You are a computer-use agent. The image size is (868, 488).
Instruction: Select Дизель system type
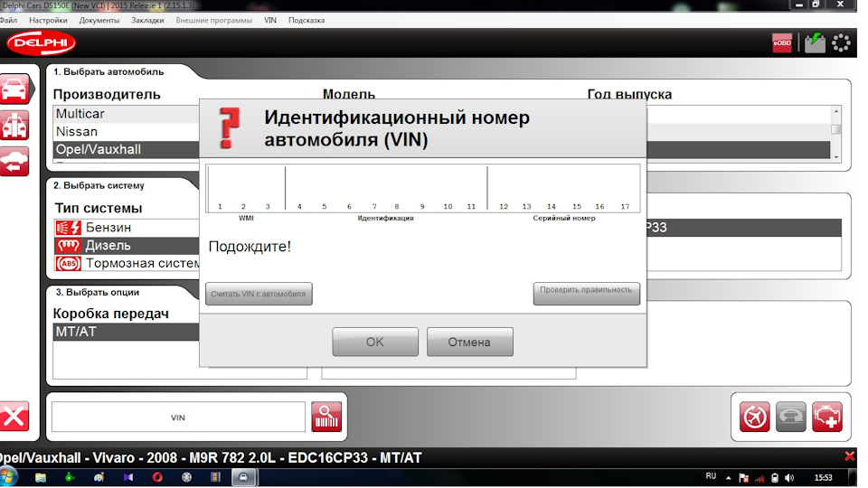point(127,245)
